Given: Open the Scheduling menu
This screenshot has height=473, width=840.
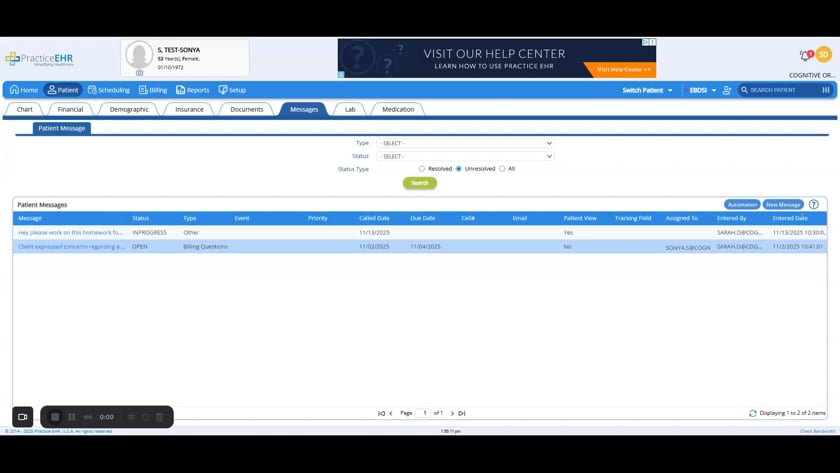Looking at the screenshot, I should coord(109,90).
